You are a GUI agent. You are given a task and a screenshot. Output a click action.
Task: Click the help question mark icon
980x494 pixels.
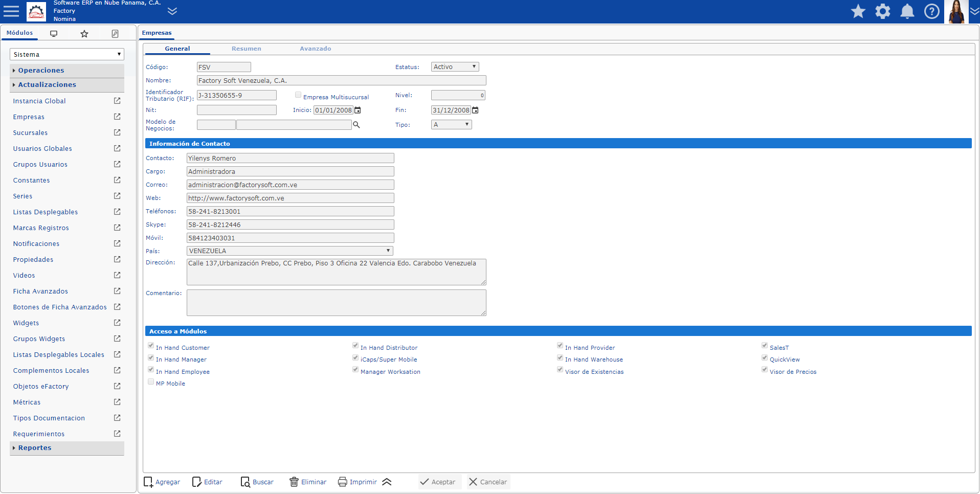pyautogui.click(x=931, y=11)
